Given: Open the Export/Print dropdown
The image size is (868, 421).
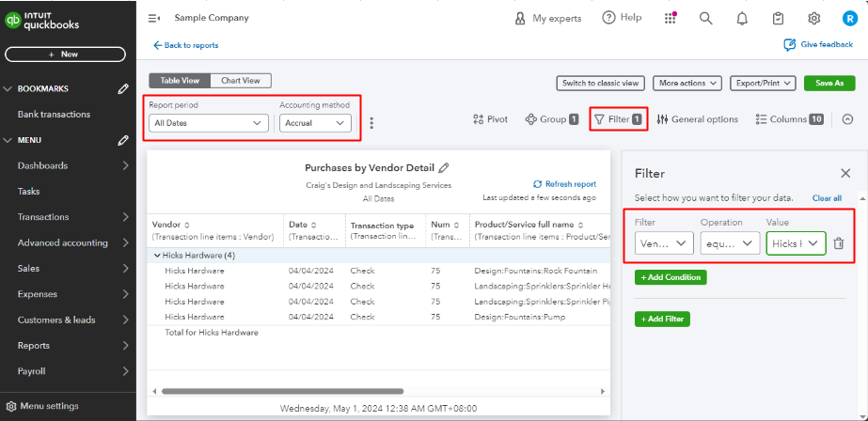Looking at the screenshot, I should pyautogui.click(x=763, y=83).
